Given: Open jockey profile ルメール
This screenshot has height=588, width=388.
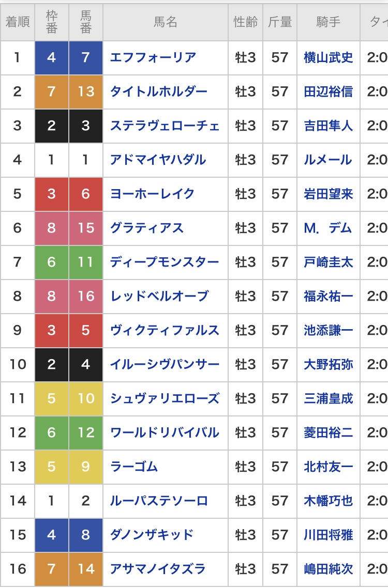Looking at the screenshot, I should 328,160.
